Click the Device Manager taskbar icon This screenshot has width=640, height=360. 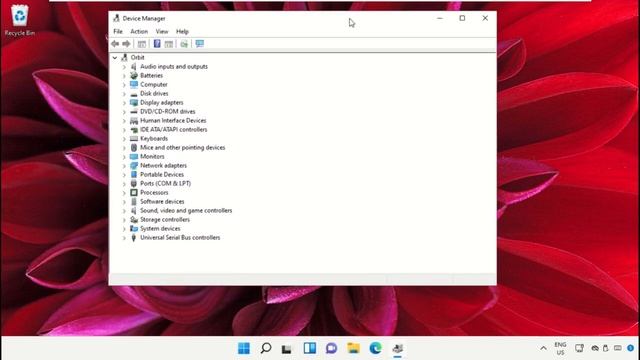click(x=398, y=348)
